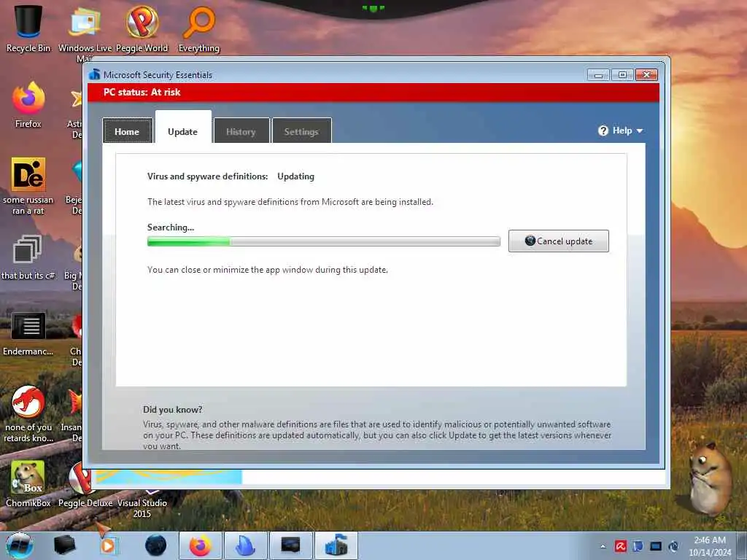Show hidden tray icons arrow
The image size is (747, 560).
click(603, 547)
